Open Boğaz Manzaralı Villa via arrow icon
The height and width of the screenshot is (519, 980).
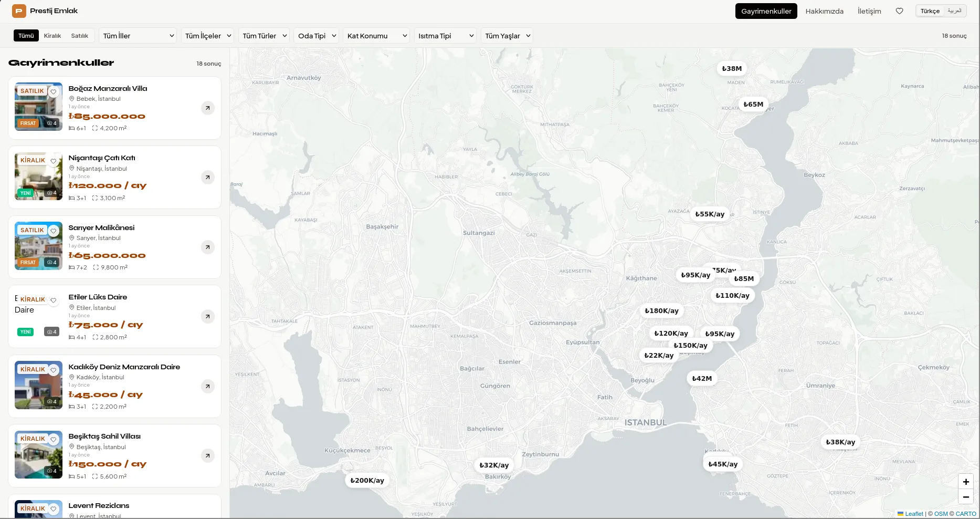pos(208,108)
